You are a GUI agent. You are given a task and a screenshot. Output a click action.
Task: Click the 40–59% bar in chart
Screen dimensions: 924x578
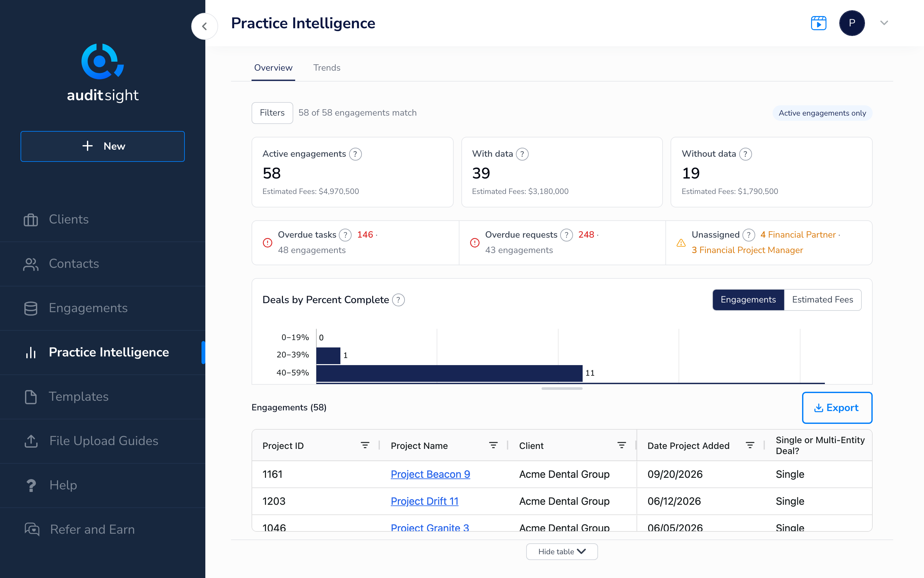coord(449,373)
